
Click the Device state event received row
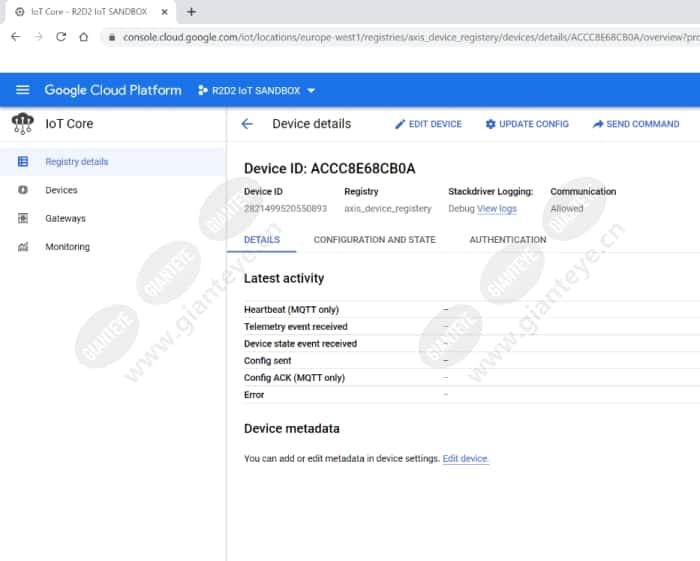coord(471,344)
